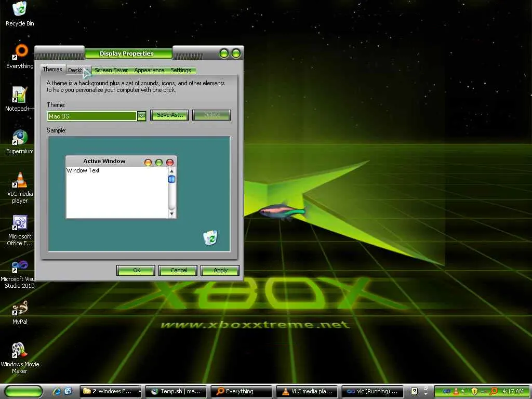Select the Themes tab

click(52, 69)
